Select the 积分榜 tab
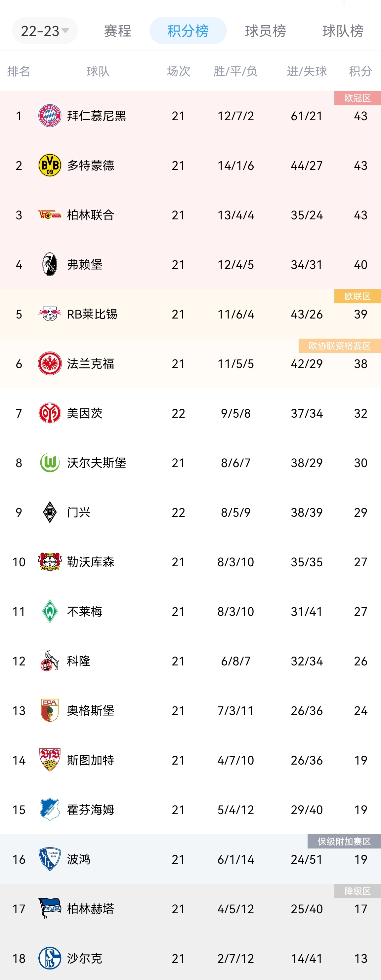 point(188,30)
